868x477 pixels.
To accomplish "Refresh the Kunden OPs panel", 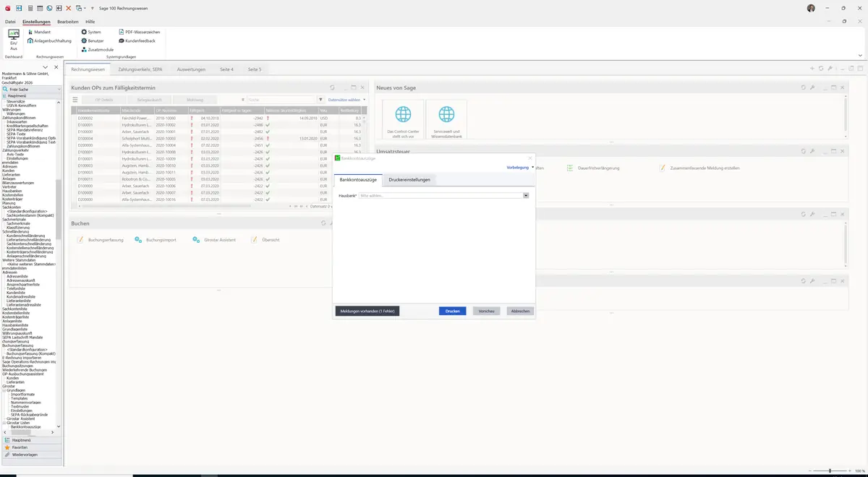I will coord(332,87).
